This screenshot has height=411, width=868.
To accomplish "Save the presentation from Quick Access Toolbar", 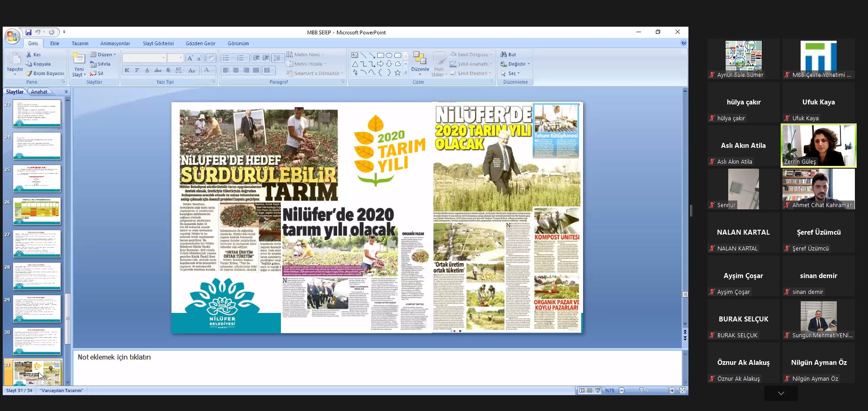I will (28, 32).
